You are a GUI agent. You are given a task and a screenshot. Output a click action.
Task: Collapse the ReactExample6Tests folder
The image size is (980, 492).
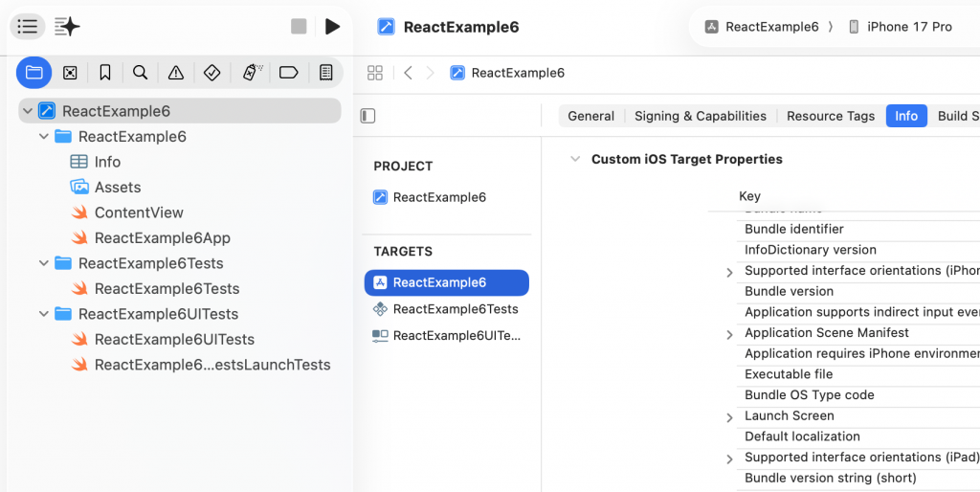coord(44,263)
